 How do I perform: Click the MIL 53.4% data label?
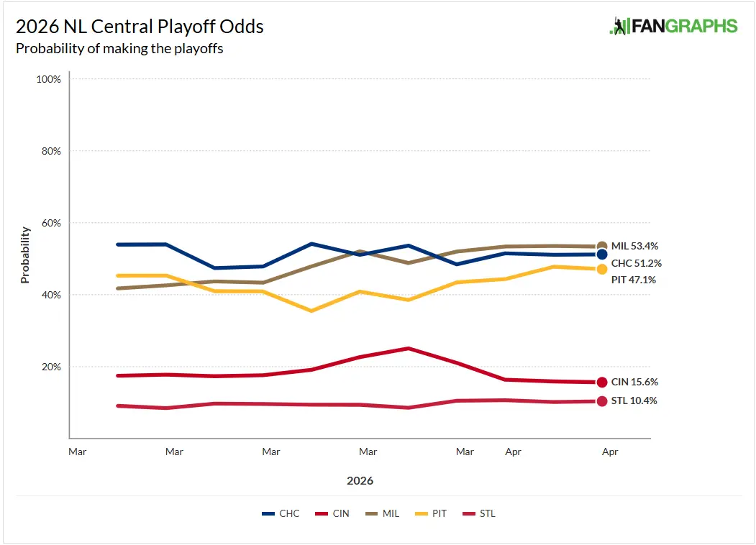634,246
